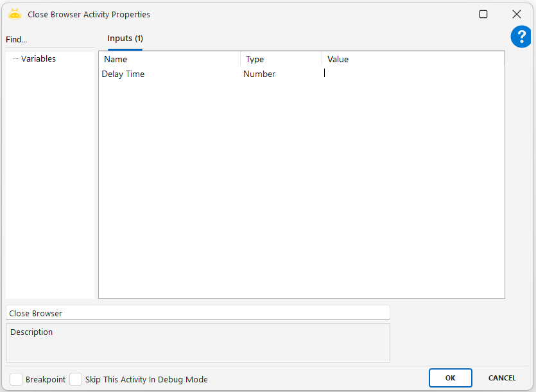Click inside the Description text box
536x392 pixels.
point(198,346)
